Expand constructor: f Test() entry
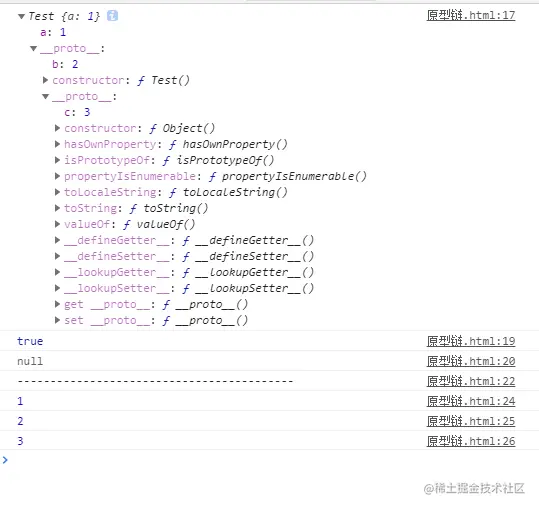Viewport: 539px width, 509px height. click(45, 80)
